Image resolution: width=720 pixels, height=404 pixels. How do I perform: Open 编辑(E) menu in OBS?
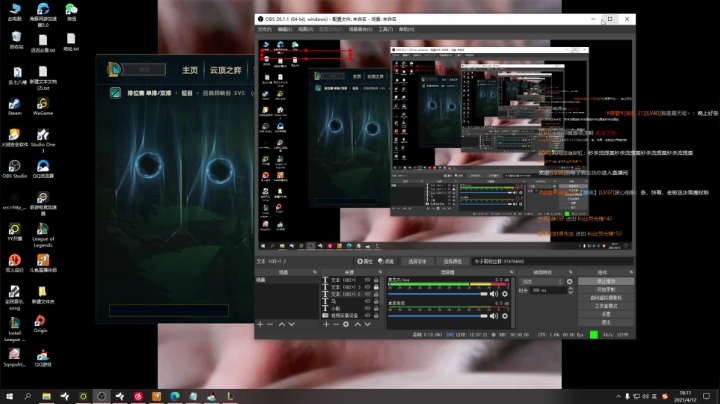pyautogui.click(x=285, y=29)
